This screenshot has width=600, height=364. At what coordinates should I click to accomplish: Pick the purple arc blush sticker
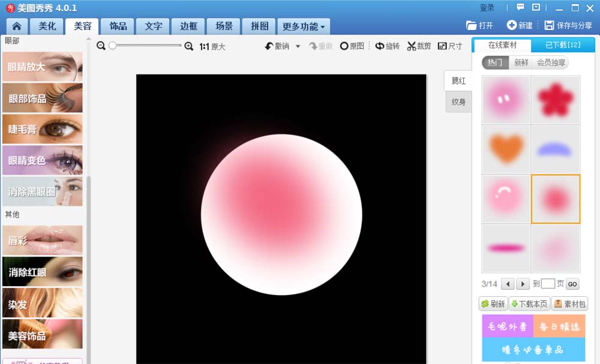[556, 149]
